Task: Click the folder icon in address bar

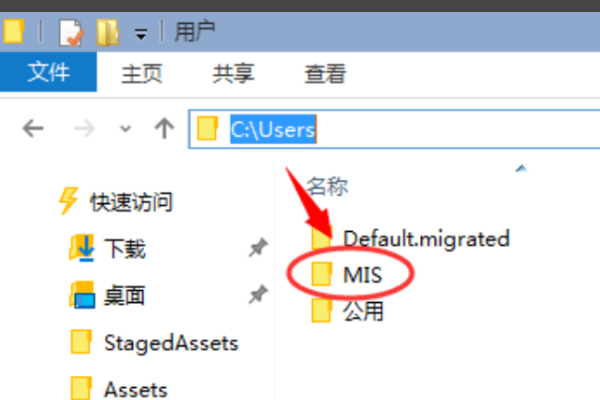Action: 207,129
